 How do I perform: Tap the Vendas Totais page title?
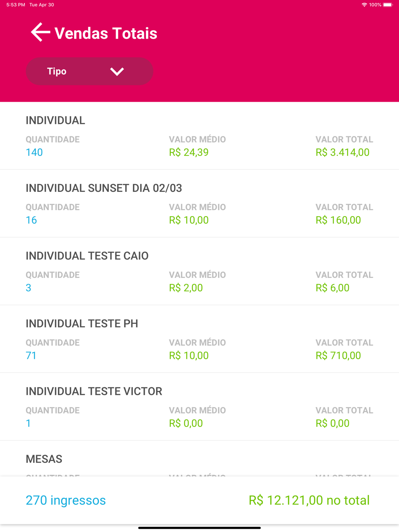click(x=106, y=33)
